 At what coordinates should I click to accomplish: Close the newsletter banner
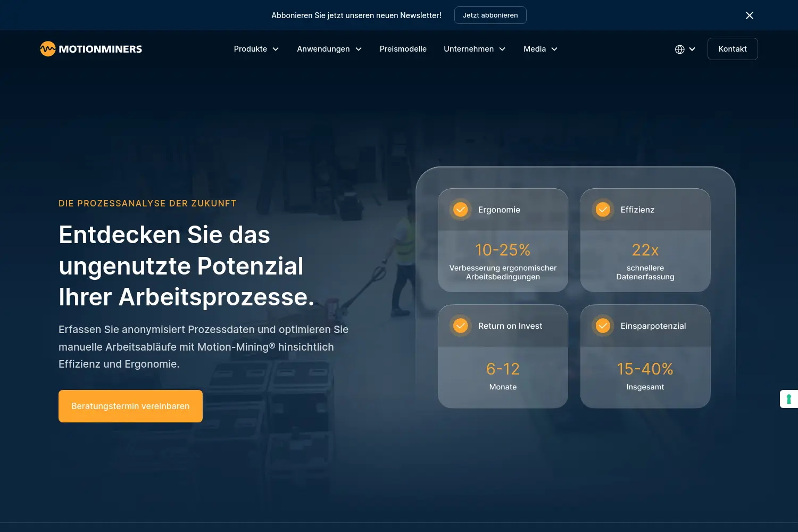click(x=750, y=15)
